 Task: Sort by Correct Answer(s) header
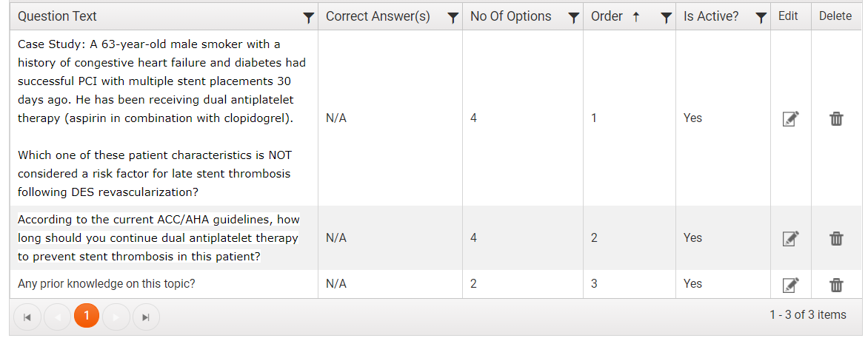point(378,16)
